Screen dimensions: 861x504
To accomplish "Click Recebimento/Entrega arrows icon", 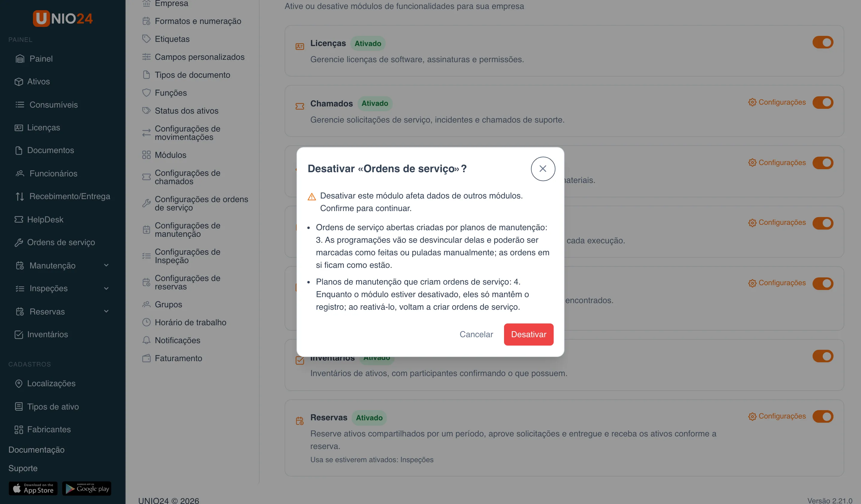I will 20,196.
